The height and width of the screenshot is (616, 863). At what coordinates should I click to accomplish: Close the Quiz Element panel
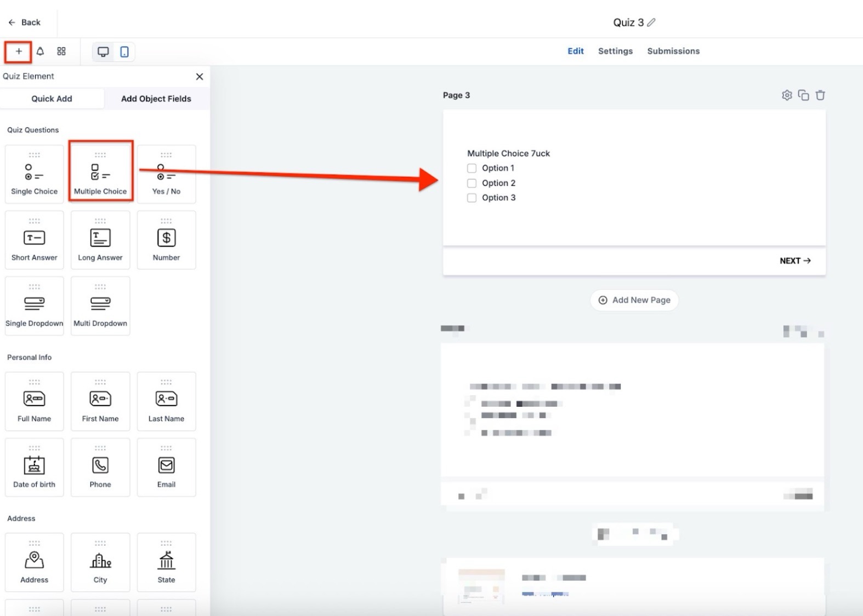point(200,77)
